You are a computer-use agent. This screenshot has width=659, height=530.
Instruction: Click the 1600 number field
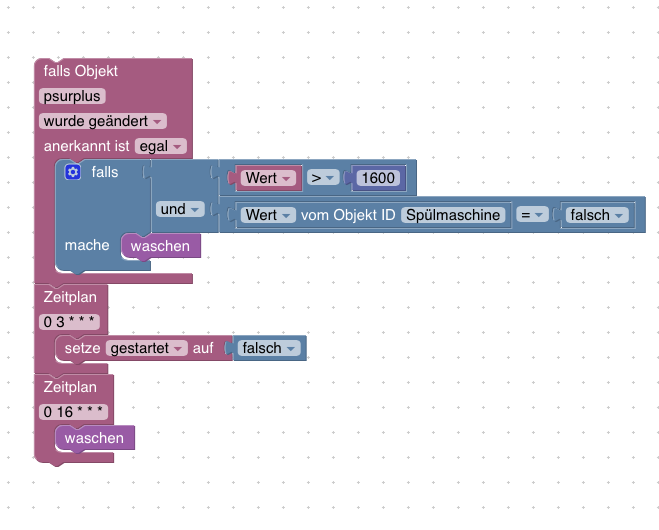[378, 178]
